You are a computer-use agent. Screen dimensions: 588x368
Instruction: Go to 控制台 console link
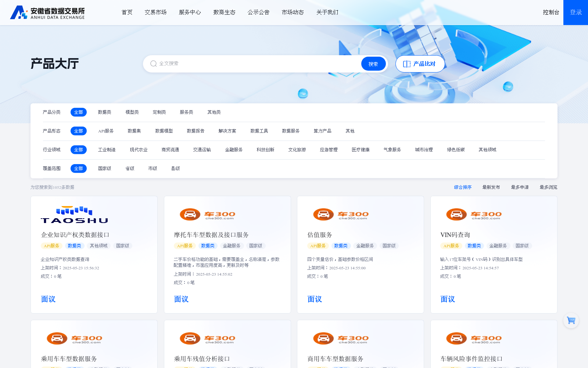tap(551, 13)
